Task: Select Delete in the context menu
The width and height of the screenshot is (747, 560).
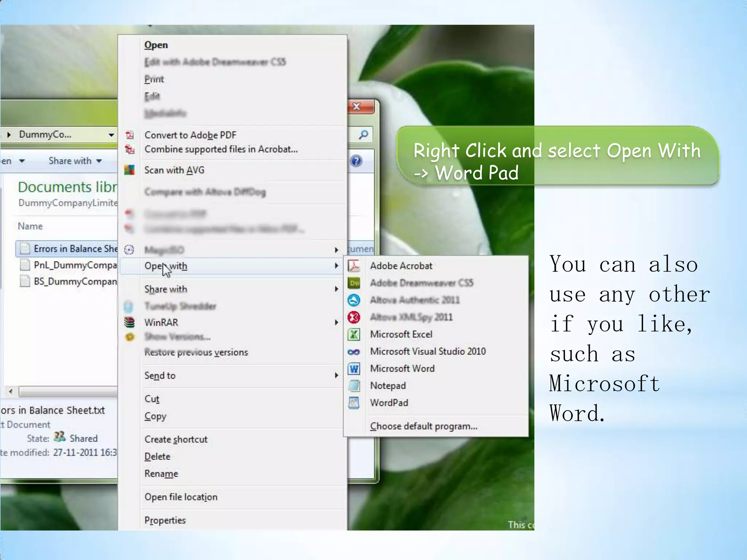Action: [x=158, y=456]
